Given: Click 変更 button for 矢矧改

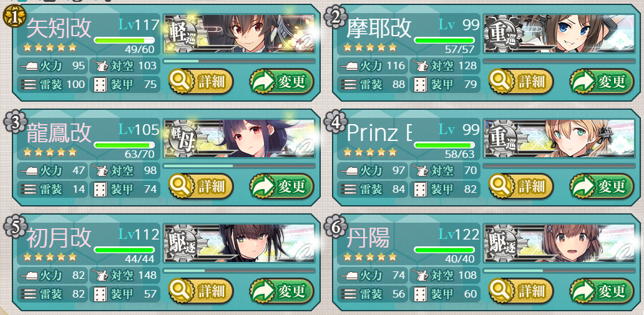Looking at the screenshot, I should (x=282, y=81).
